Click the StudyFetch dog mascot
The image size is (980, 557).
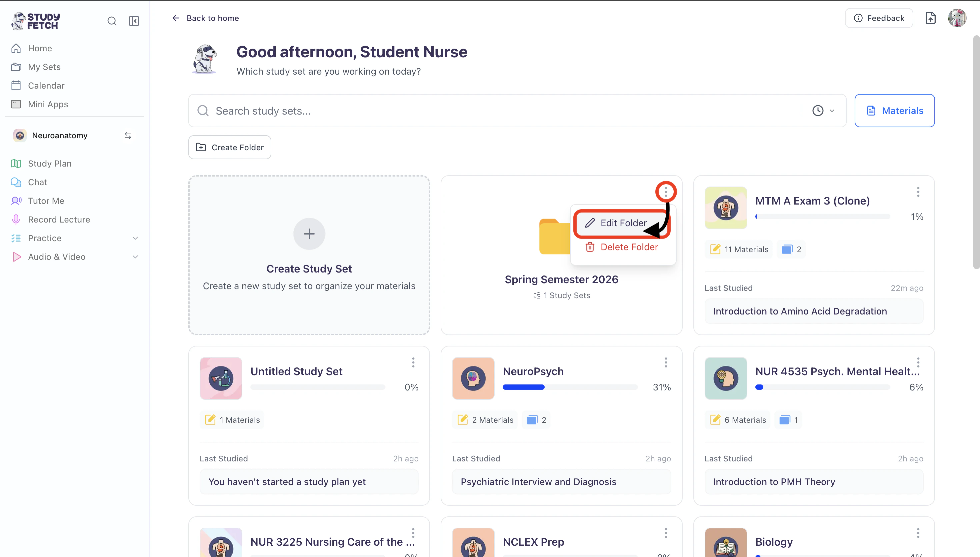tap(205, 59)
